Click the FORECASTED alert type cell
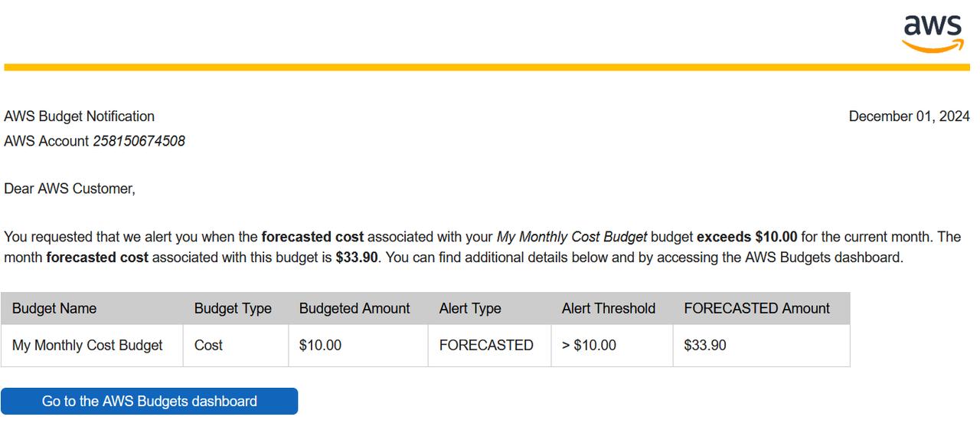 click(489, 346)
